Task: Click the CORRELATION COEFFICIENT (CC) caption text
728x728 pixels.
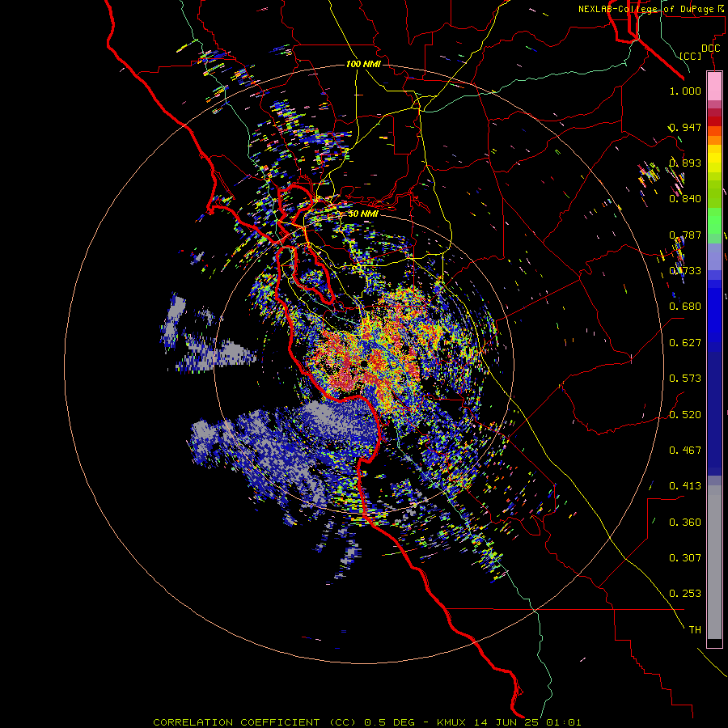Action: tap(255, 722)
